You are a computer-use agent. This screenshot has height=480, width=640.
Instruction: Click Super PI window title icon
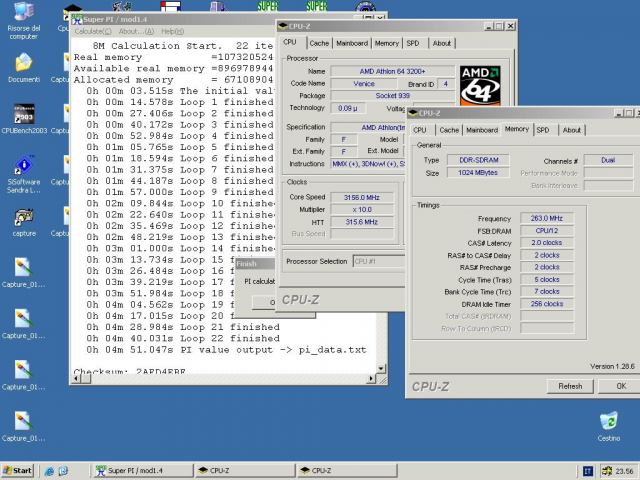click(x=77, y=20)
